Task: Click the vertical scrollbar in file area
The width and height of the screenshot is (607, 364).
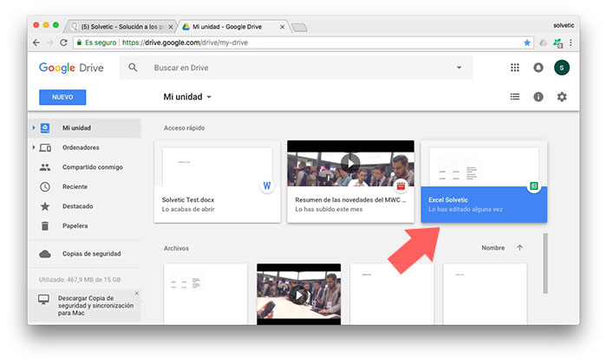Action: [x=545, y=263]
